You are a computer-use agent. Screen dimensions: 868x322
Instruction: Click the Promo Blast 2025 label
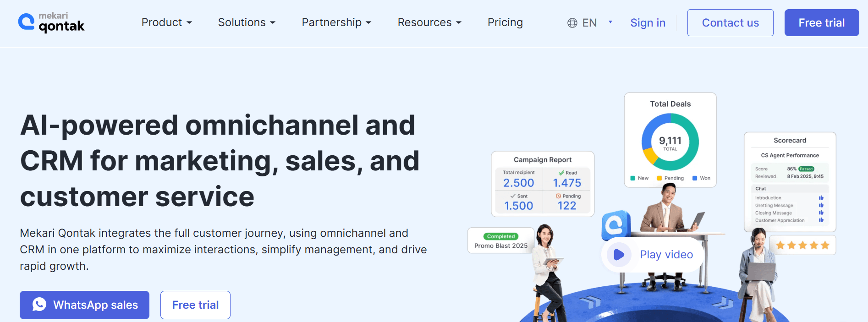(501, 246)
